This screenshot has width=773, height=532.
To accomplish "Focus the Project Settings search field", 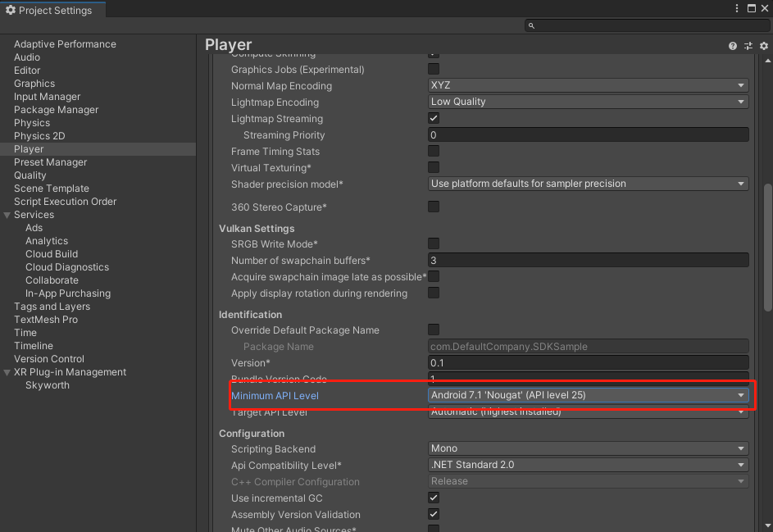I will coord(647,25).
